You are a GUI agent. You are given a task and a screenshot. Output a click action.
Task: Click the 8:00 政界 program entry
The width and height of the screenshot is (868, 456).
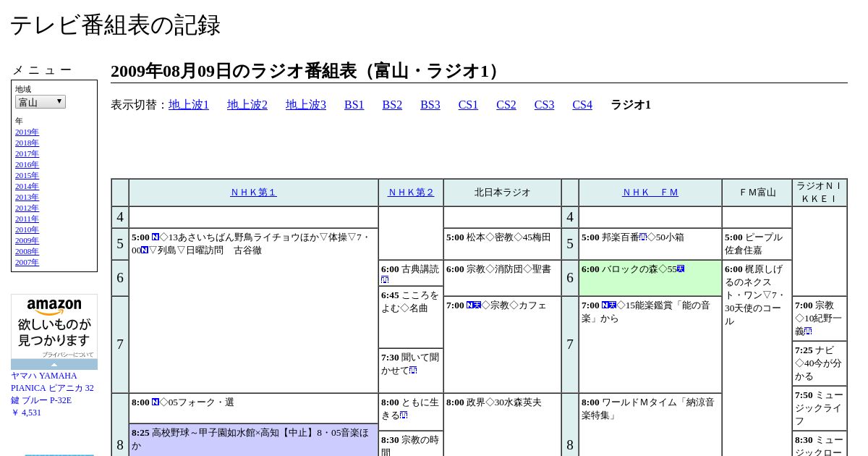[x=502, y=424]
